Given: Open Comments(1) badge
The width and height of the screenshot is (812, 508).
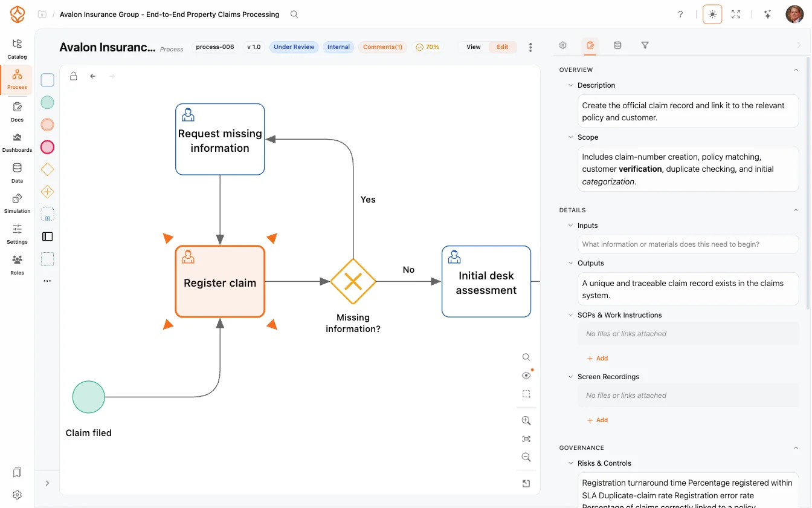Looking at the screenshot, I should 382,47.
